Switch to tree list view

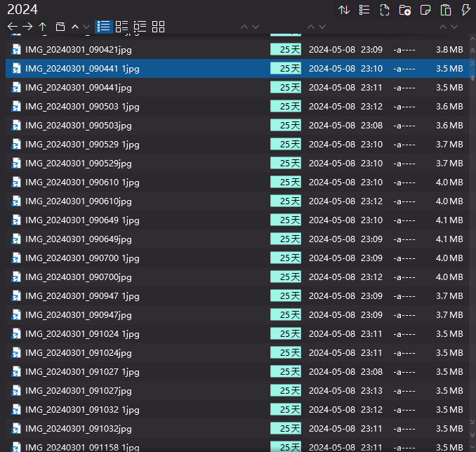tap(140, 27)
